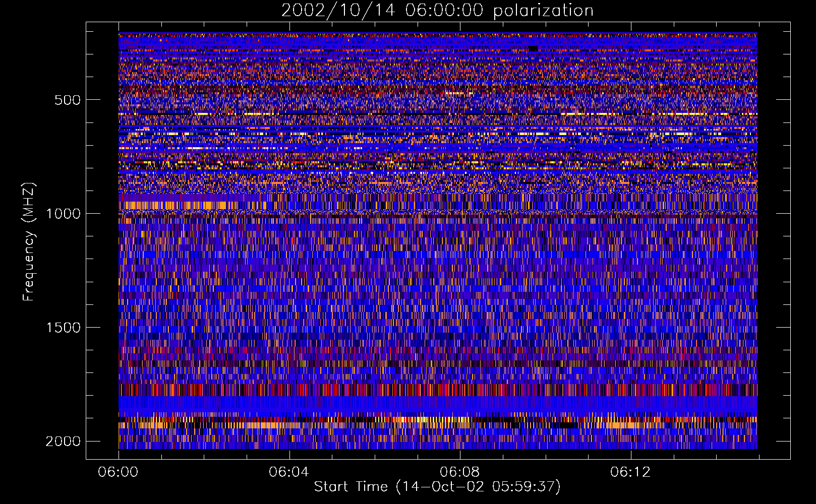Viewport: 816px width, 504px height.
Task: Click the 06:12 time tick label
Action: (630, 472)
